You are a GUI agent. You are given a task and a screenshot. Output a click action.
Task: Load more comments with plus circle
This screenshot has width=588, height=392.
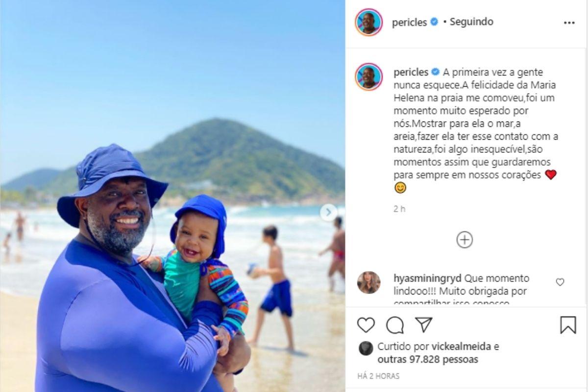(x=465, y=240)
